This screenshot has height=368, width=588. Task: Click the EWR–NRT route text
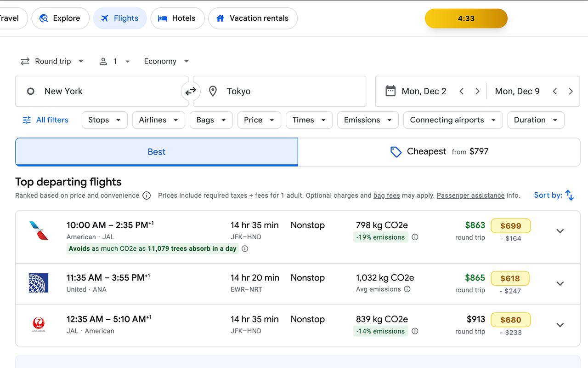coord(246,290)
